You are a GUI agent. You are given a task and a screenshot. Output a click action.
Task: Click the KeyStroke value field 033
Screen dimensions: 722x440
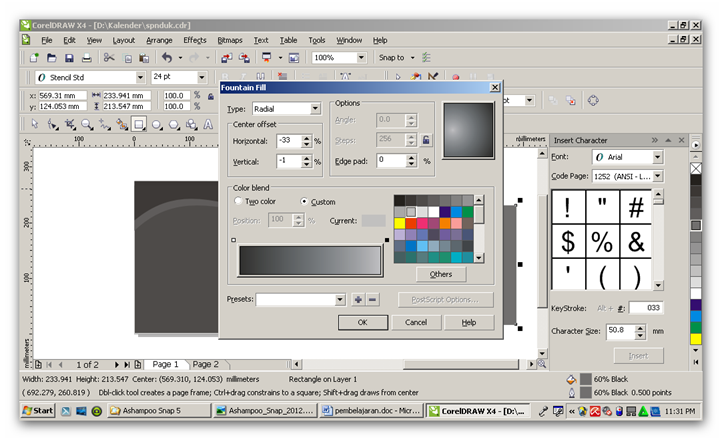pyautogui.click(x=646, y=307)
